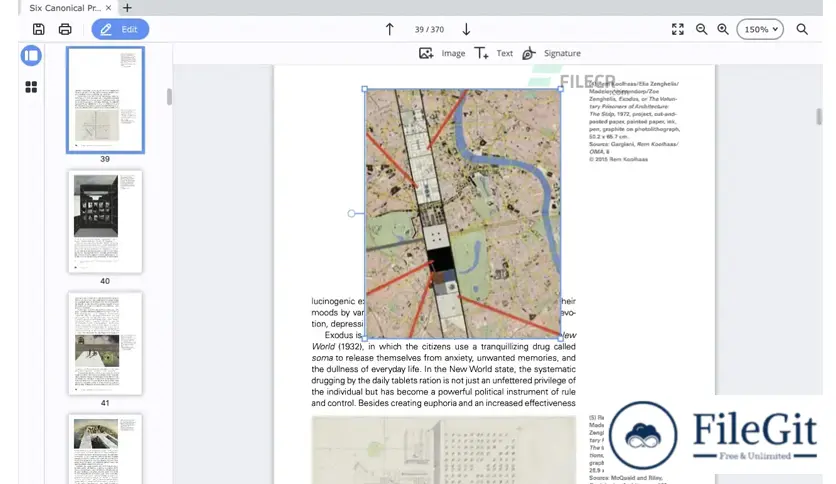The image size is (836, 484).
Task: Click the page number field 39 / 370
Action: 429,29
